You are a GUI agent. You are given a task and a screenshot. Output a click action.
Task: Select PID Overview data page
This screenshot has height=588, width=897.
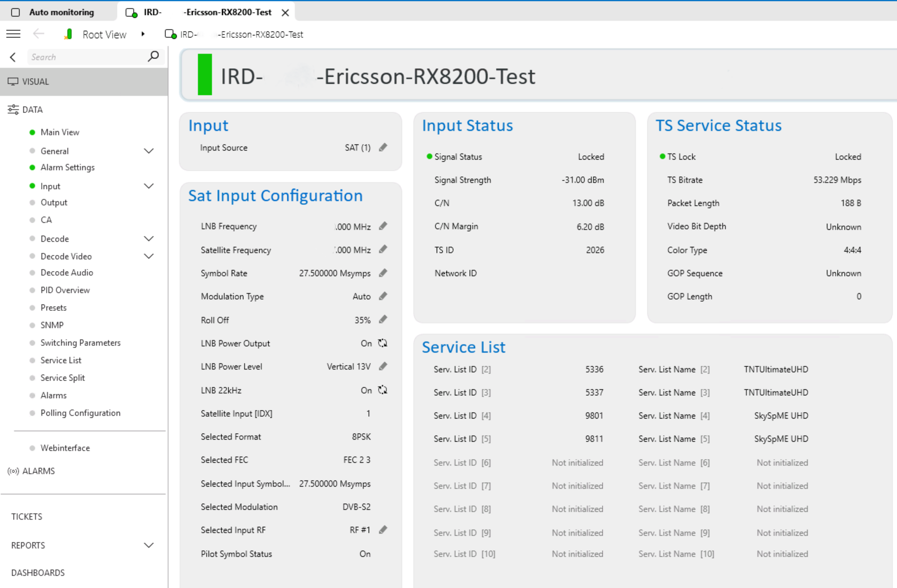(65, 290)
